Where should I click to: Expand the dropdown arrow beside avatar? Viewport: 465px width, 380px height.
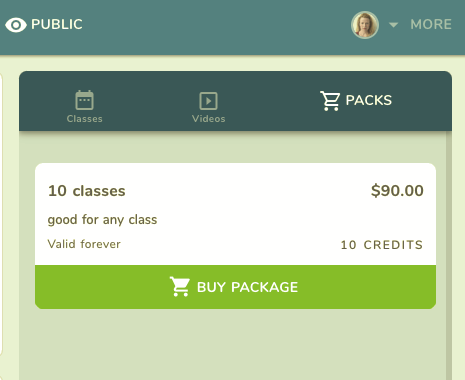coord(393,25)
